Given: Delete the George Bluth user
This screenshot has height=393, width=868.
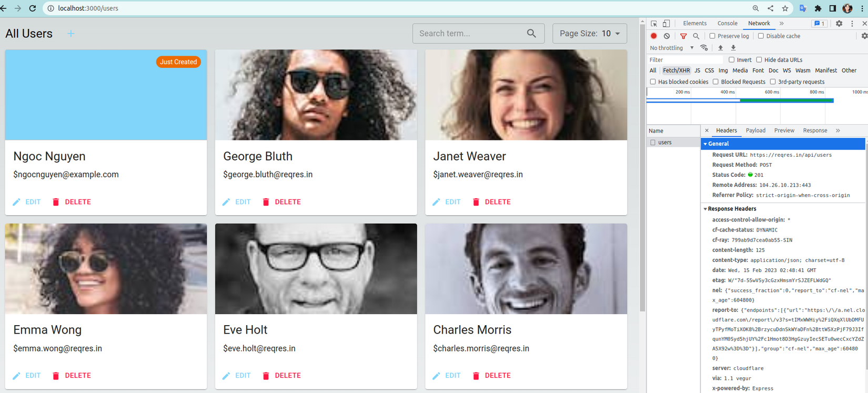Looking at the screenshot, I should [x=281, y=202].
